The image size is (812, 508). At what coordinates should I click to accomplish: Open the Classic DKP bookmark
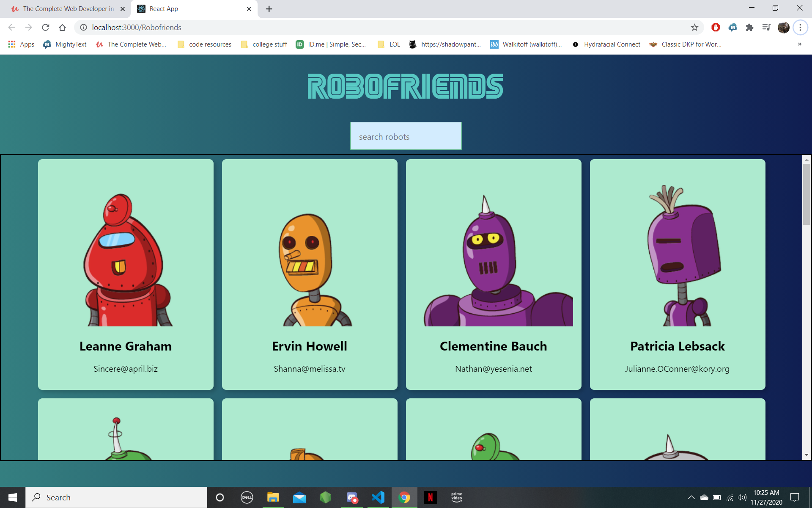point(686,44)
